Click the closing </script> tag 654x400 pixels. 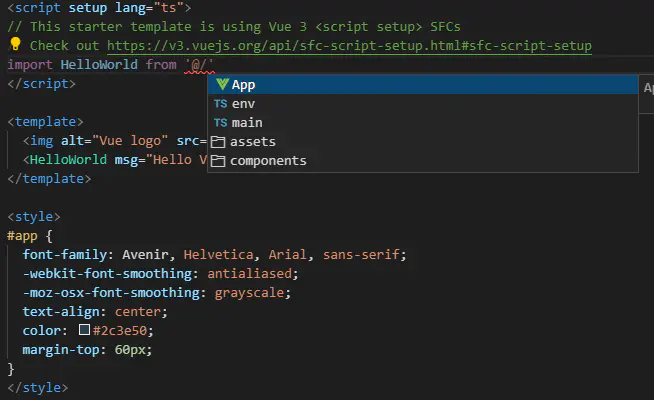pyautogui.click(x=42, y=84)
